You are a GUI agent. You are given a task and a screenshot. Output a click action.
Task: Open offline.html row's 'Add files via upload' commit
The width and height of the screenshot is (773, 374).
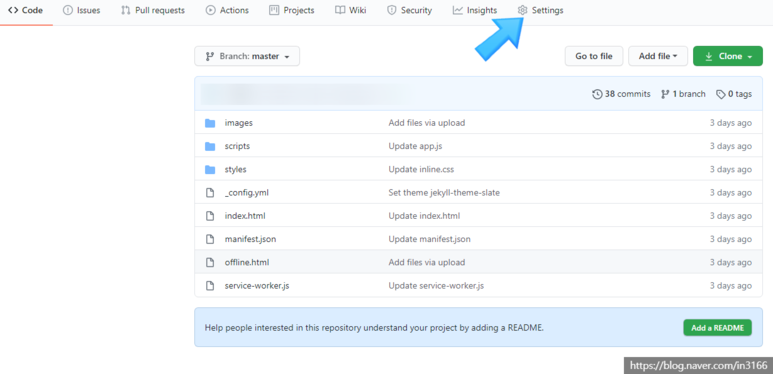(x=426, y=263)
